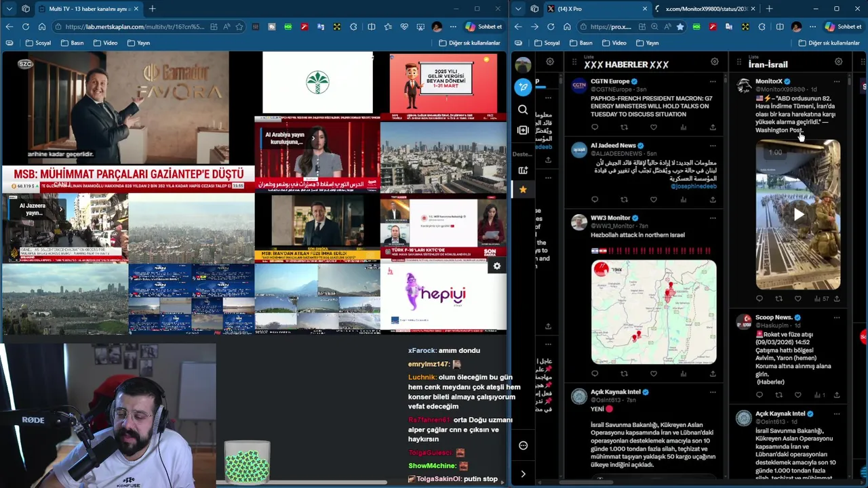
Task: Repost the CGTN Europe post
Action: [x=624, y=127]
